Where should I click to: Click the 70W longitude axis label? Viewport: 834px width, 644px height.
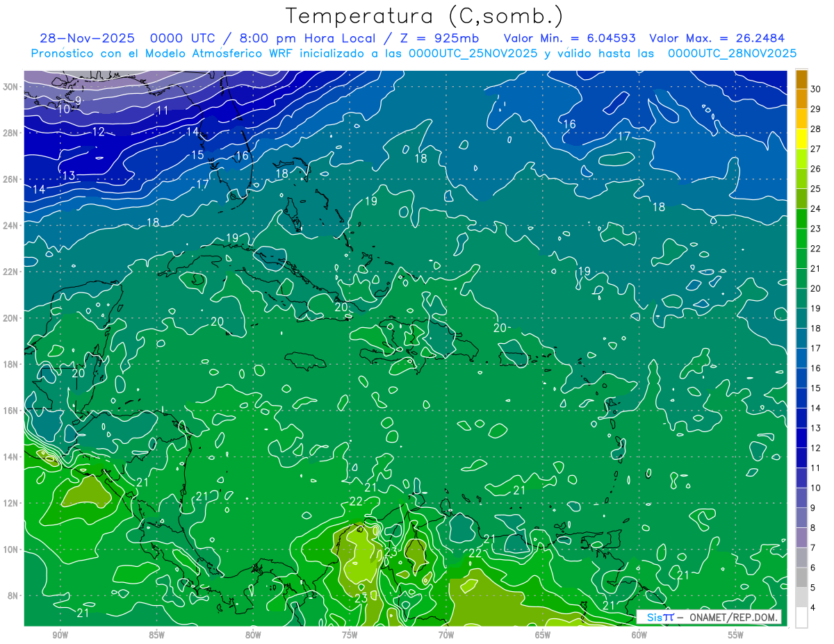[446, 635]
